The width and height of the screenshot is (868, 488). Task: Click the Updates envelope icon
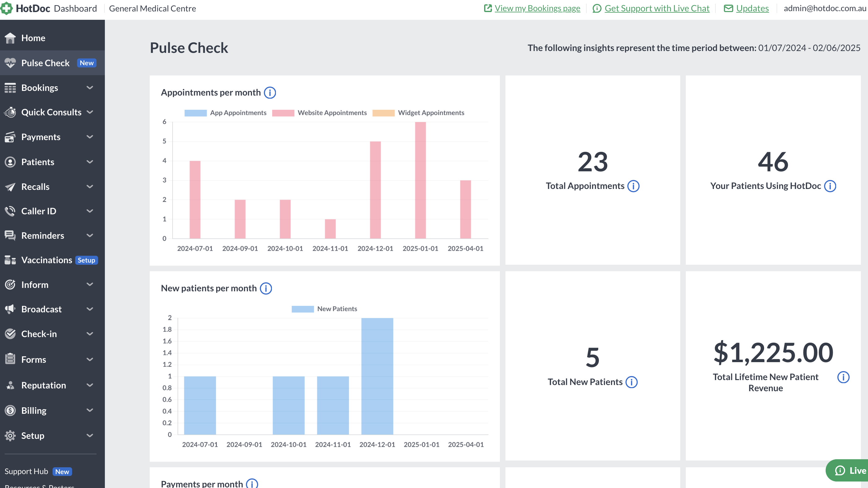coord(728,8)
